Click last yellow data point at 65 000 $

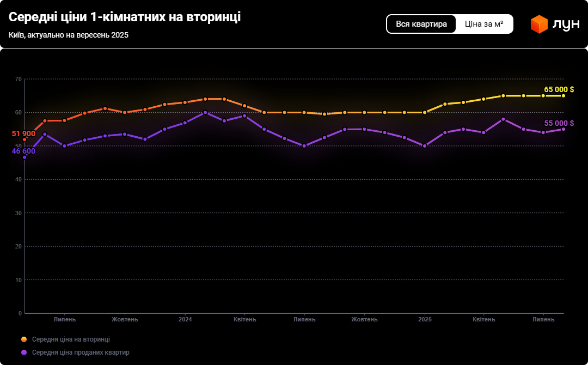pyautogui.click(x=563, y=96)
